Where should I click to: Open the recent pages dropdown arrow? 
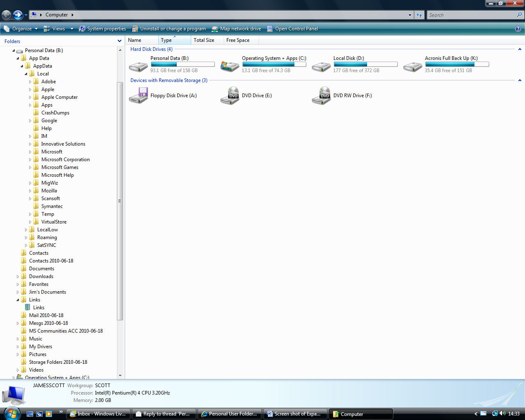click(x=26, y=15)
